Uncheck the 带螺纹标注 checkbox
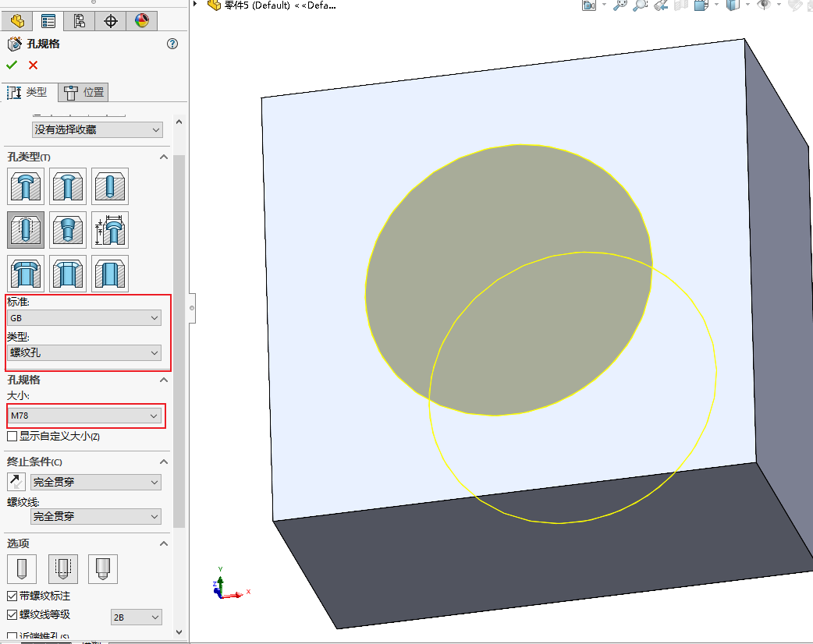Screen dimensions: 813x644 tap(12, 596)
